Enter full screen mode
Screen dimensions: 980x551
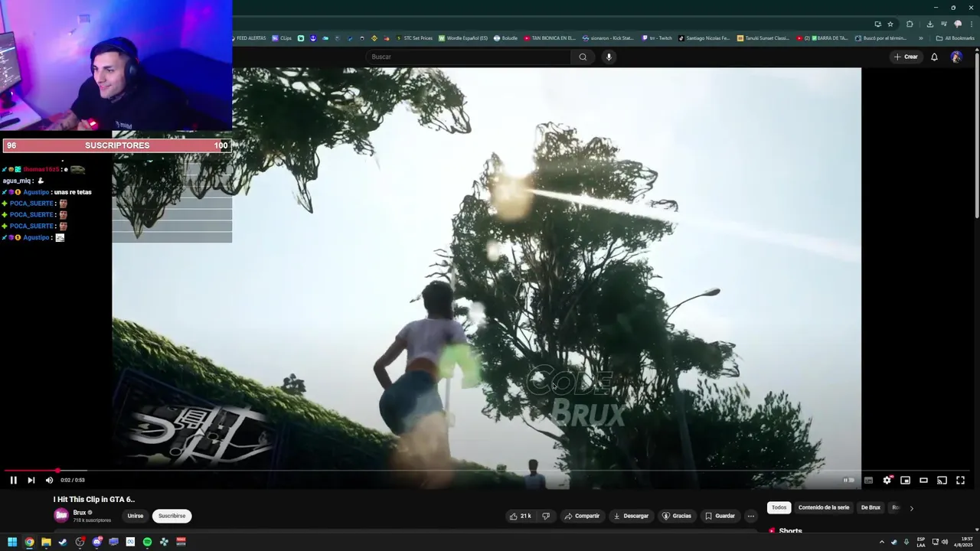pos(960,480)
